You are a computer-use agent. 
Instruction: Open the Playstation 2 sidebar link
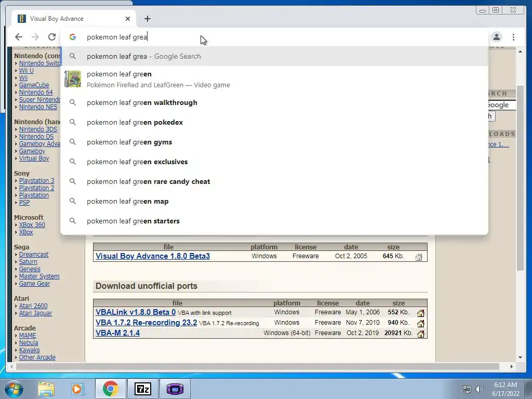click(37, 188)
